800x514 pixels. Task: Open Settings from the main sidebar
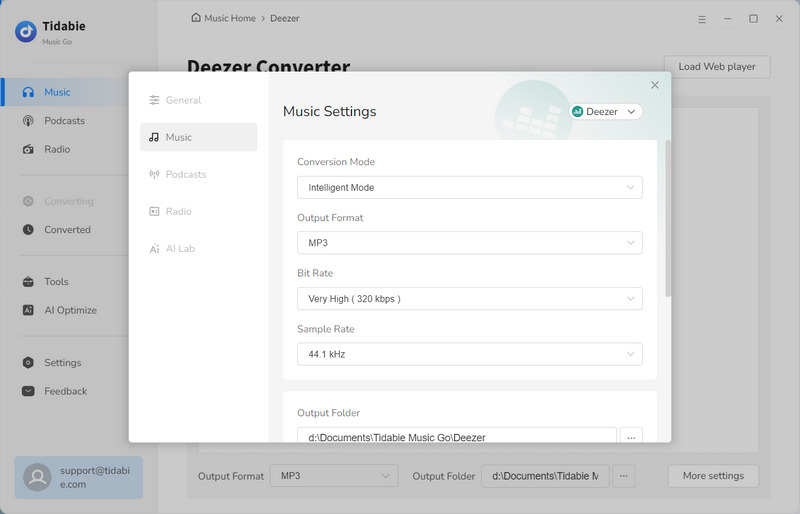tap(65, 363)
